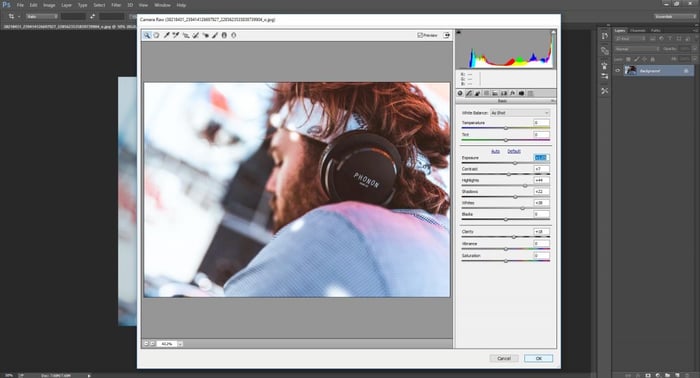Switch to the Channels tab
700x378 pixels.
638,31
